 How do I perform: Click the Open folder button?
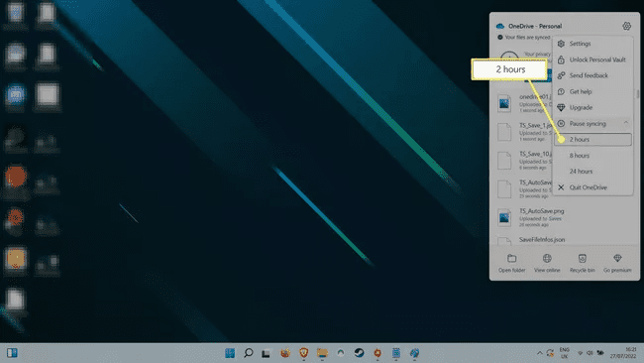tap(511, 263)
